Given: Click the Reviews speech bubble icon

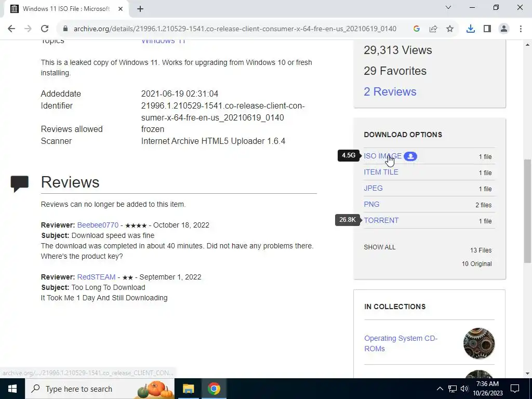Looking at the screenshot, I should tap(20, 183).
